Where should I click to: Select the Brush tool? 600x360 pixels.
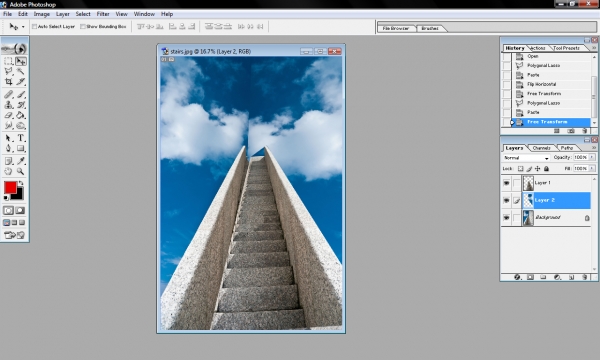tap(21, 94)
